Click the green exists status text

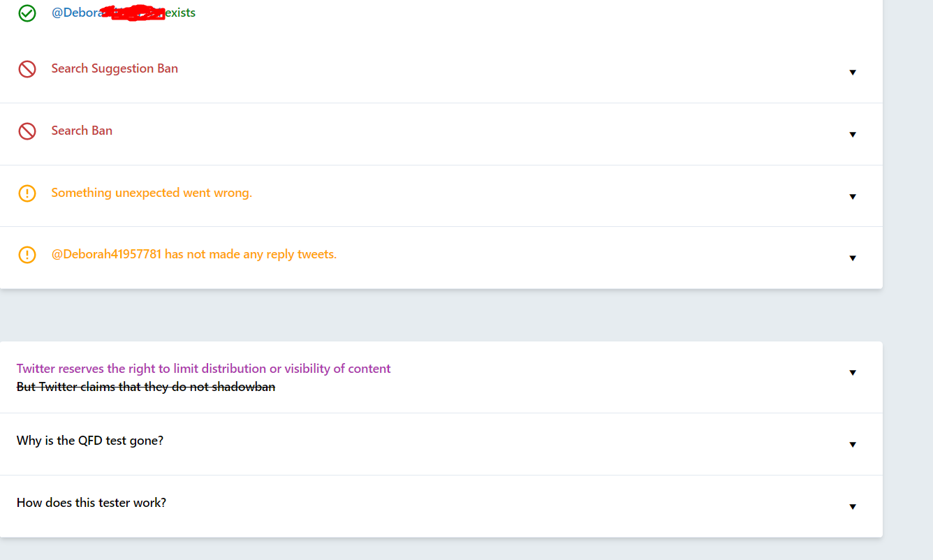(x=180, y=13)
